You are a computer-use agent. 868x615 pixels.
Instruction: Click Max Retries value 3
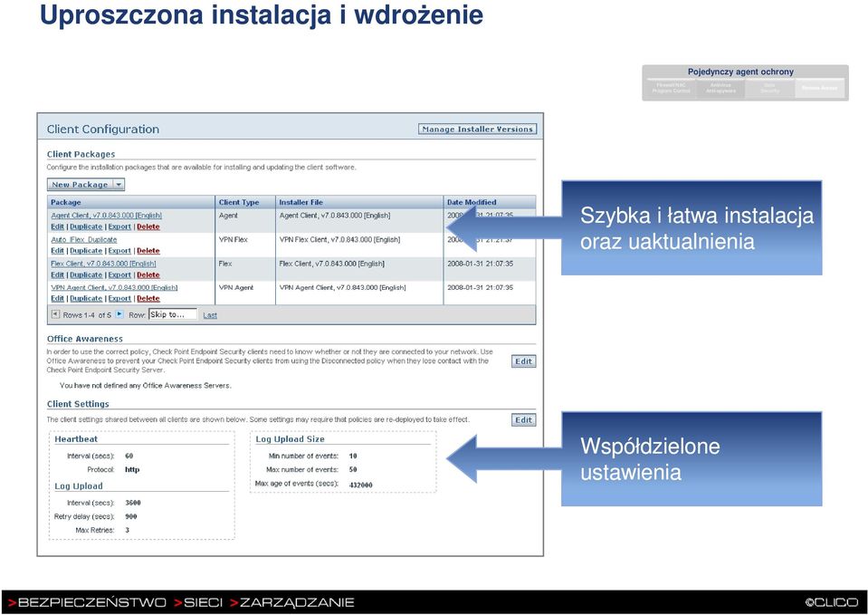[128, 530]
